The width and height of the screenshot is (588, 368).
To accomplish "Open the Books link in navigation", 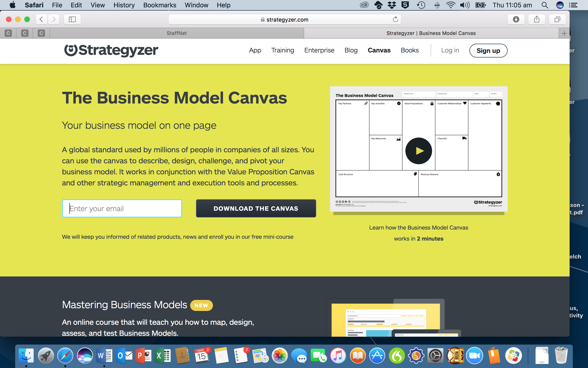I will click(410, 50).
